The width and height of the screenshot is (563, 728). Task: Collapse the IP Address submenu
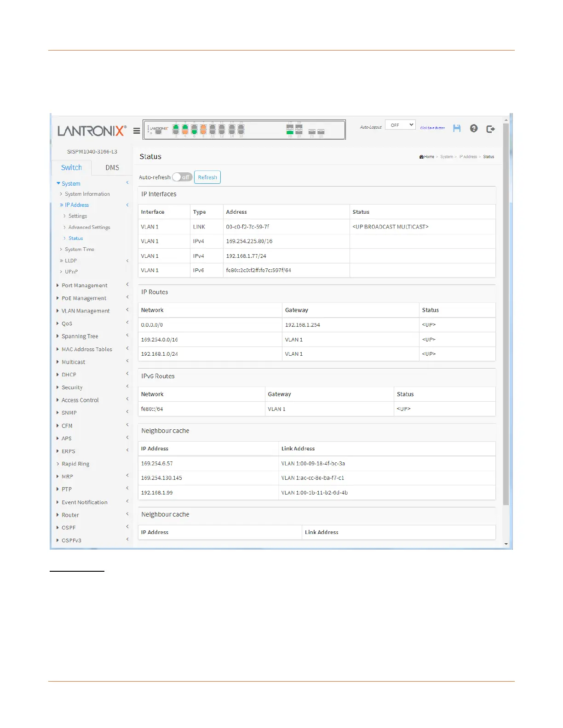[77, 205]
